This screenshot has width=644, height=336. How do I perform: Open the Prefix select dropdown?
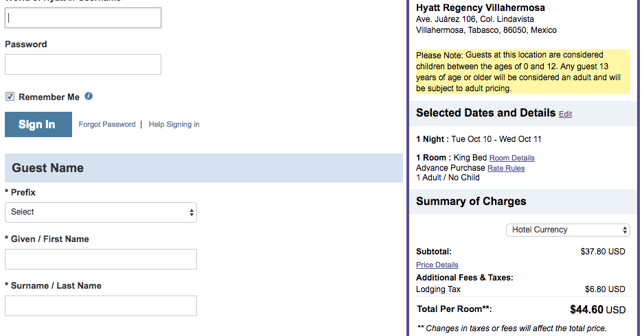[x=101, y=213]
